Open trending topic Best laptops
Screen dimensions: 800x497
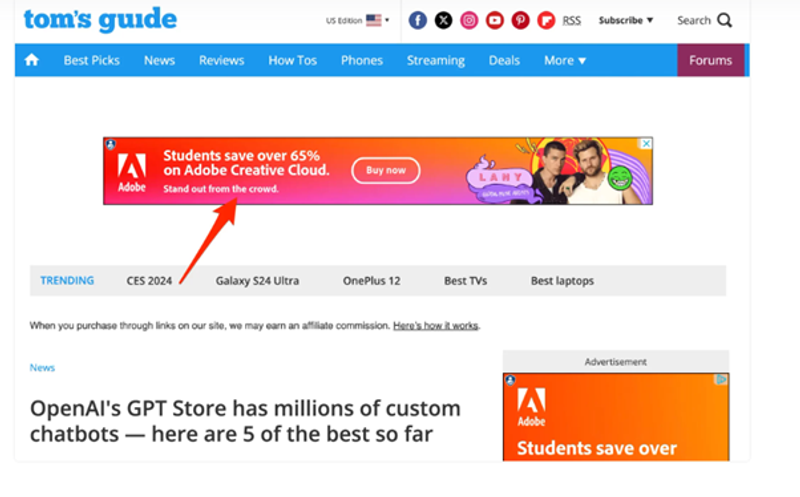click(562, 281)
